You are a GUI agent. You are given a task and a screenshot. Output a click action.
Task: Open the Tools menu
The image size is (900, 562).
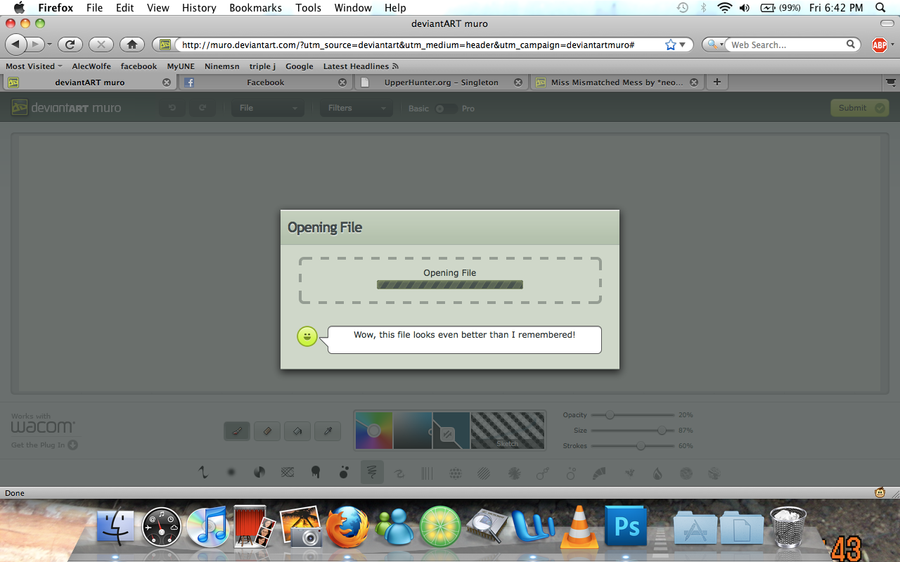308,7
